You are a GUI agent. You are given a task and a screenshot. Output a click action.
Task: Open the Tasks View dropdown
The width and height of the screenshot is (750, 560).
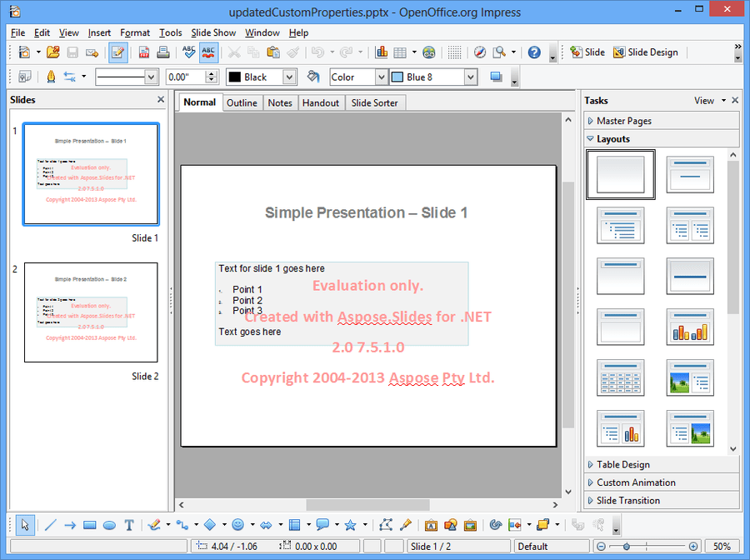(x=710, y=101)
